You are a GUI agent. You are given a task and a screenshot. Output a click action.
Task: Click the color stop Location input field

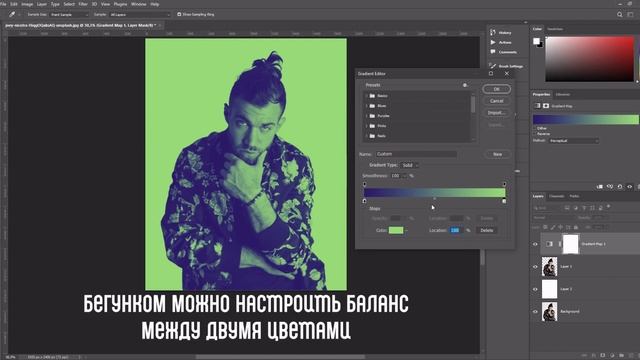pos(455,230)
